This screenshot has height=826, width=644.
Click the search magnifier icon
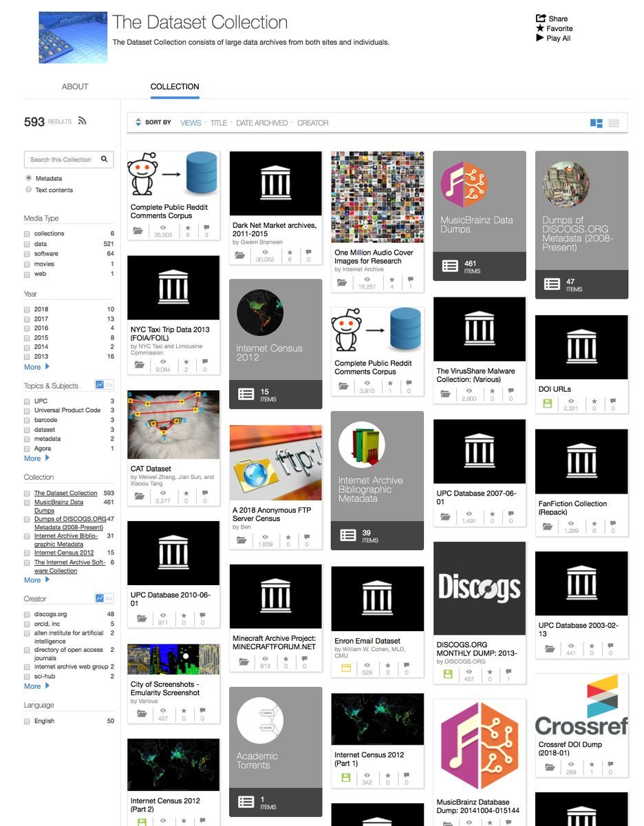[x=105, y=159]
